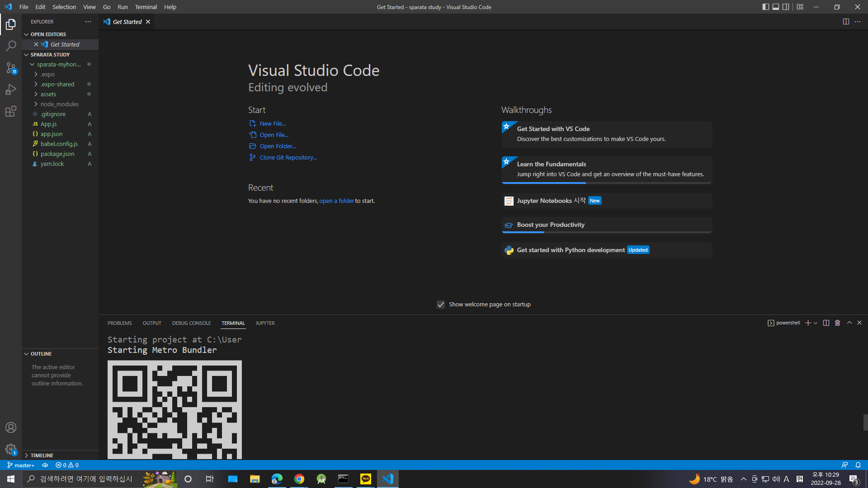The height and width of the screenshot is (488, 868).
Task: Click the 'open a folder' link
Action: 337,201
